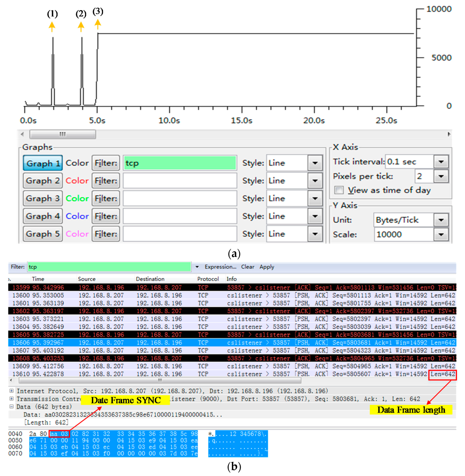This screenshot has height=476, width=465.
Task: Open the Filter button for Graph 1
Action: pyautogui.click(x=106, y=163)
